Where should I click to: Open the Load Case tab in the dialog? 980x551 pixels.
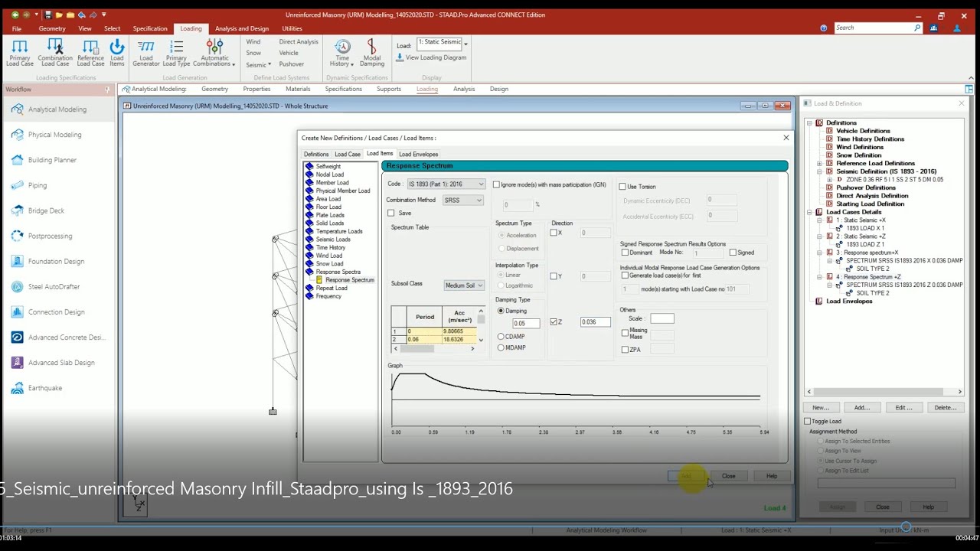point(348,154)
